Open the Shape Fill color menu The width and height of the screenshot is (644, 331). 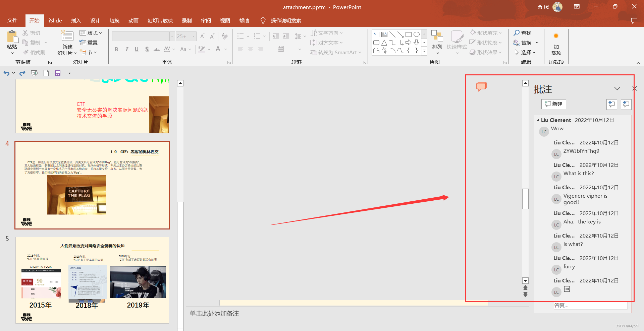[486, 33]
